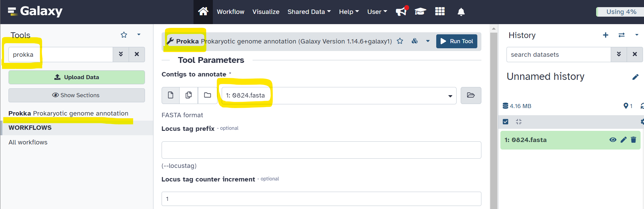Open tutorials graduation cap icon

click(x=420, y=12)
